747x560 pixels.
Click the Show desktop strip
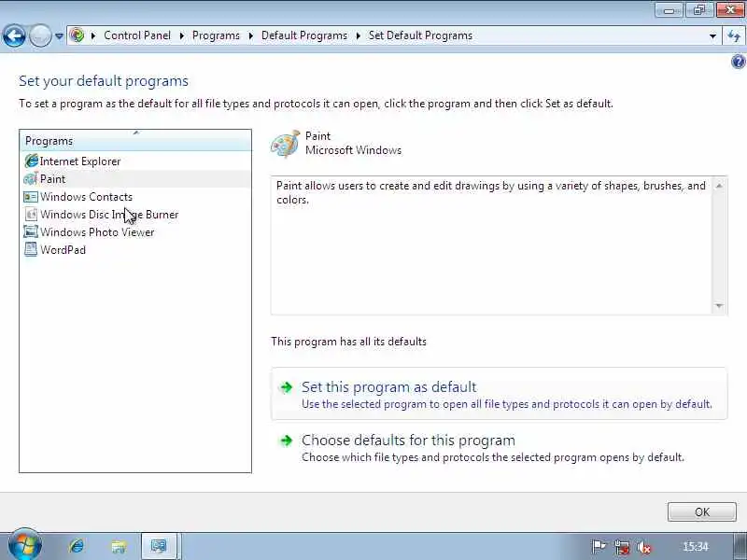(740, 546)
